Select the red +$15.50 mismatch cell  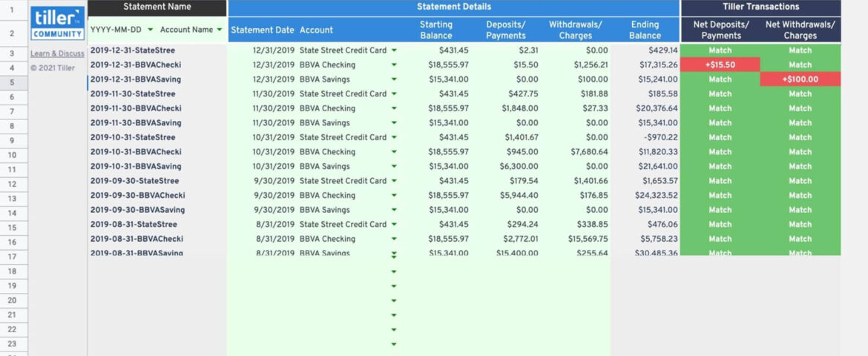(x=720, y=65)
